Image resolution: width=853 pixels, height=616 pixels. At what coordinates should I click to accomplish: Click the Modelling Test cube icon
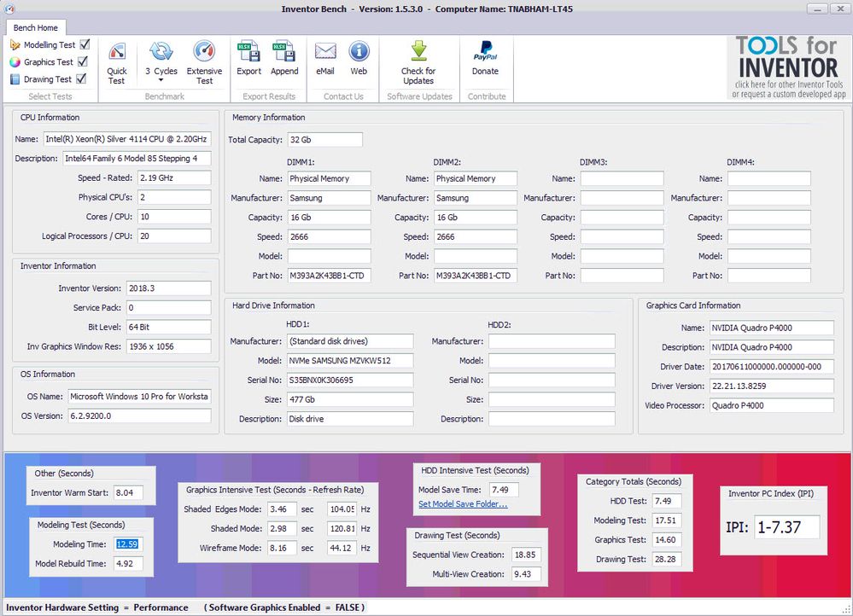(x=15, y=45)
